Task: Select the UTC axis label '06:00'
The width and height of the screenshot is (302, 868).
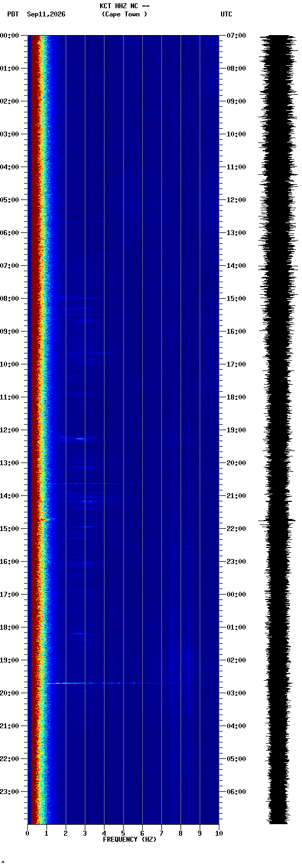Action: 236,792
